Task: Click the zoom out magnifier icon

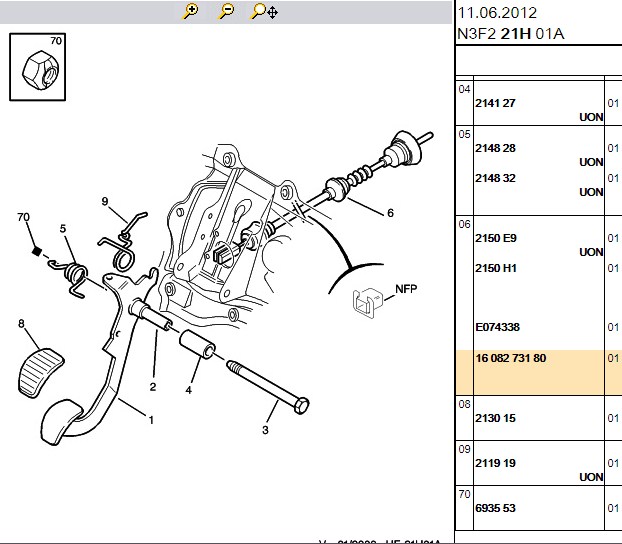Action: (226, 11)
